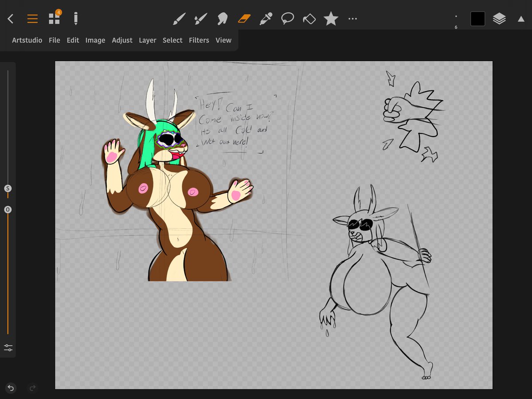Collapse the toolbar with the triangle

pos(521,19)
